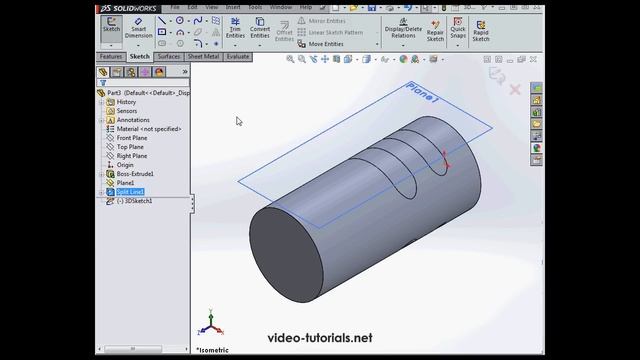Open the Quick Snaps dropdown arrow

(458, 45)
